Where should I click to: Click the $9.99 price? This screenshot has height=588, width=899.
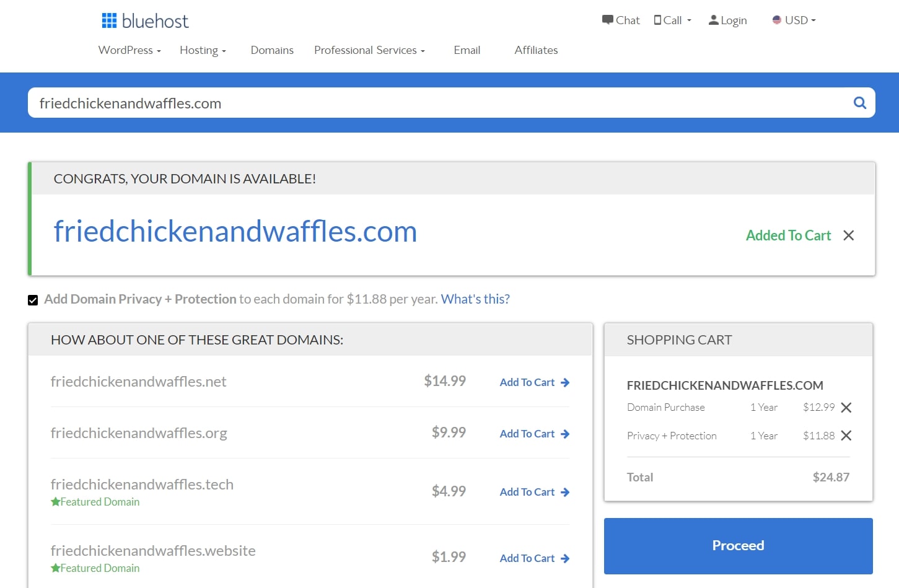pos(449,432)
